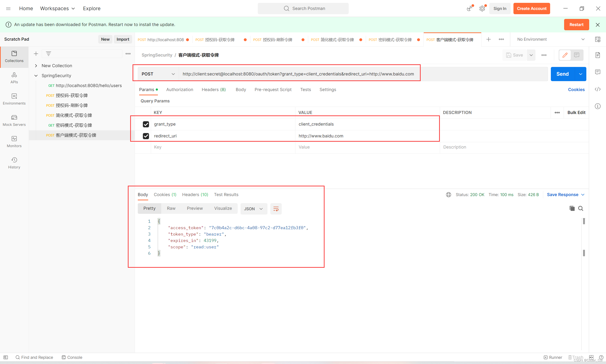
Task: Collapse the SpringSecurity collection
Action: click(36, 75)
